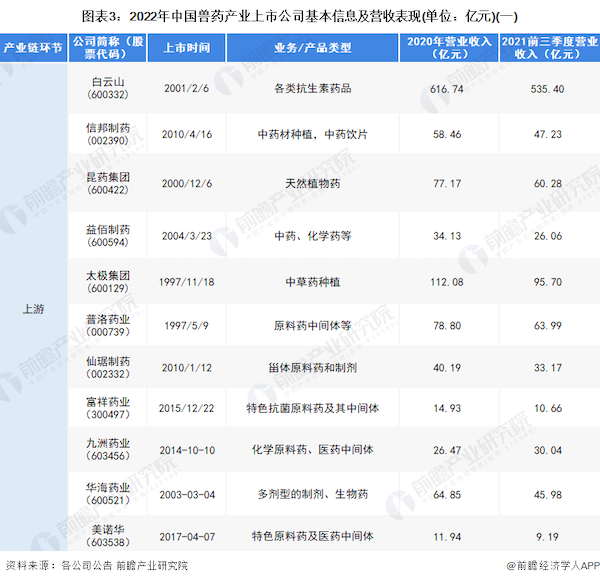The width and height of the screenshot is (600, 582).
Task: Click revenue value 78.80
Action: tap(447, 326)
